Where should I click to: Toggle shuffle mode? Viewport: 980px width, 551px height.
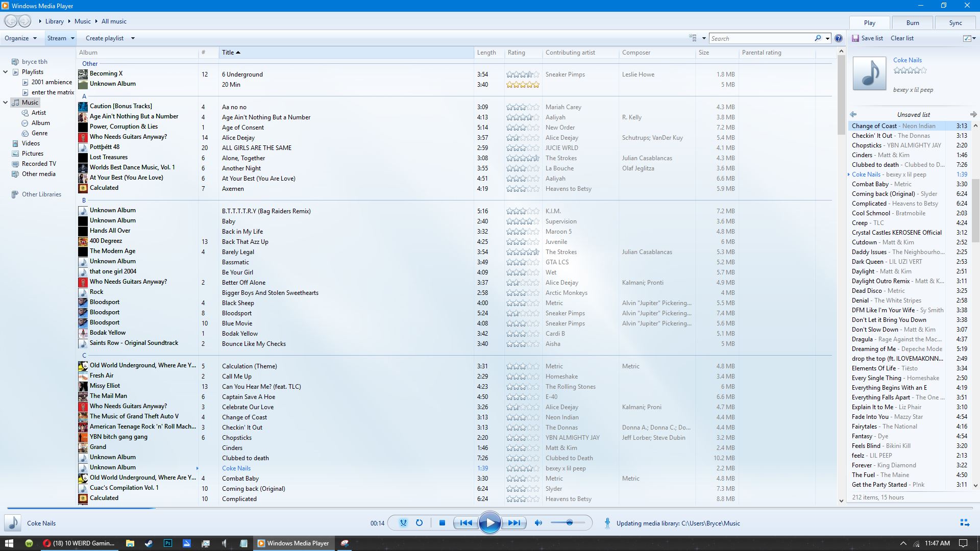[x=403, y=522]
